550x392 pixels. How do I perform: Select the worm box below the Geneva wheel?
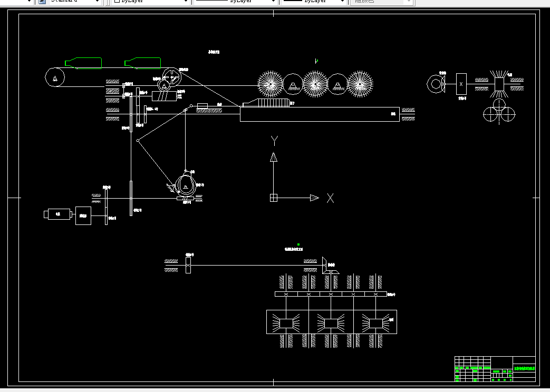pos(164,96)
